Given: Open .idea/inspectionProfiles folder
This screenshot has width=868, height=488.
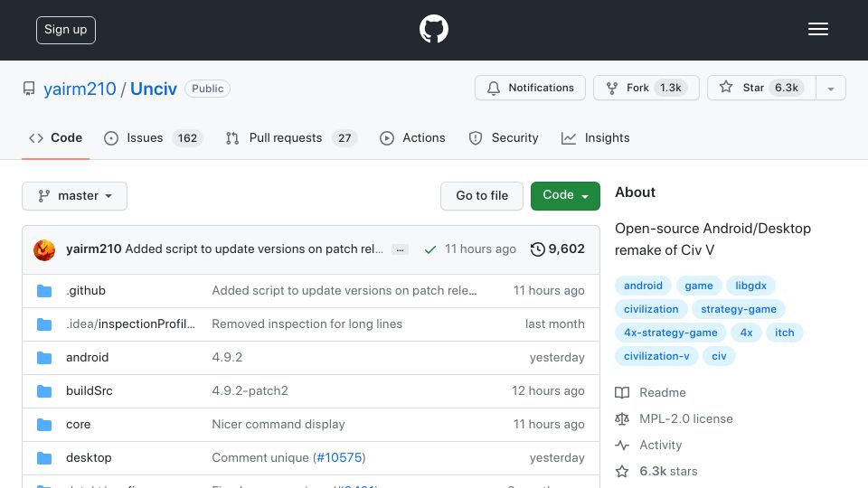Looking at the screenshot, I should click(130, 324).
